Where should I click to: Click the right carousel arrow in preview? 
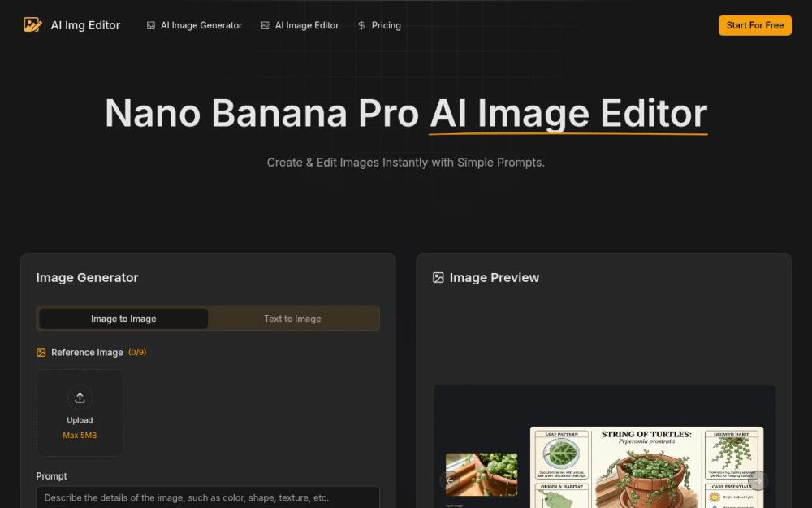pyautogui.click(x=758, y=480)
